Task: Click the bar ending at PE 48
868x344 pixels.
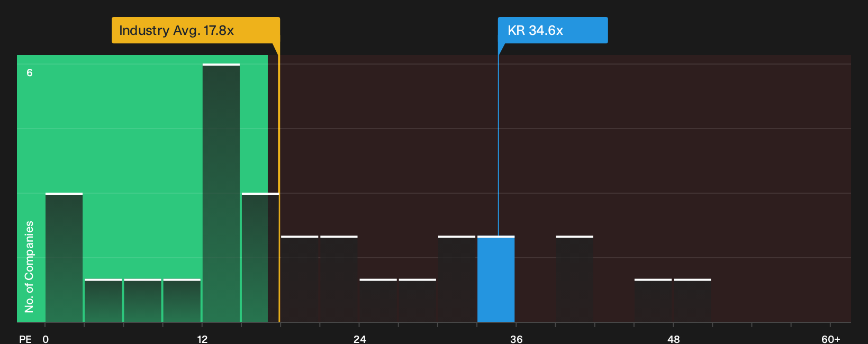Action: (x=653, y=300)
